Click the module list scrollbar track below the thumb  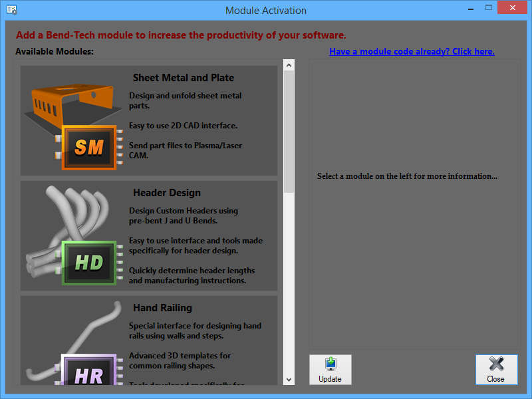point(289,283)
